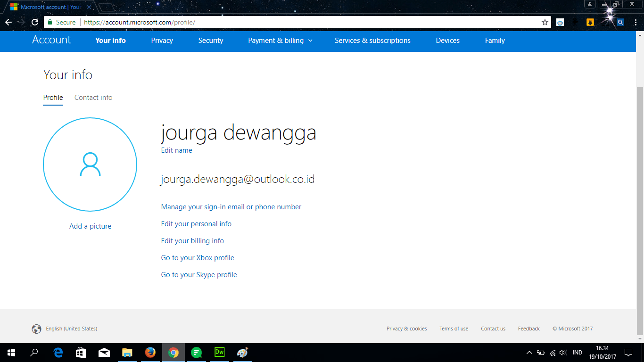Click the © Microsoft 2017 footer text
Image resolution: width=644 pixels, height=362 pixels.
573,329
